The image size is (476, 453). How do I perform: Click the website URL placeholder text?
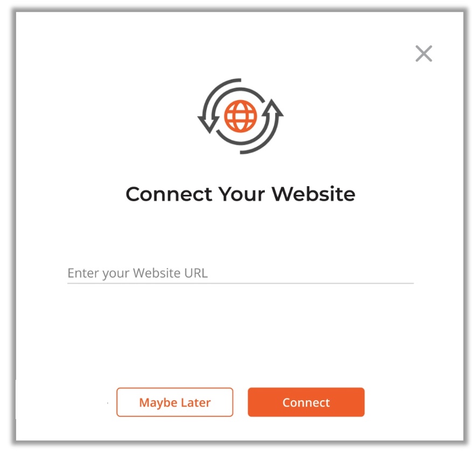tap(137, 273)
